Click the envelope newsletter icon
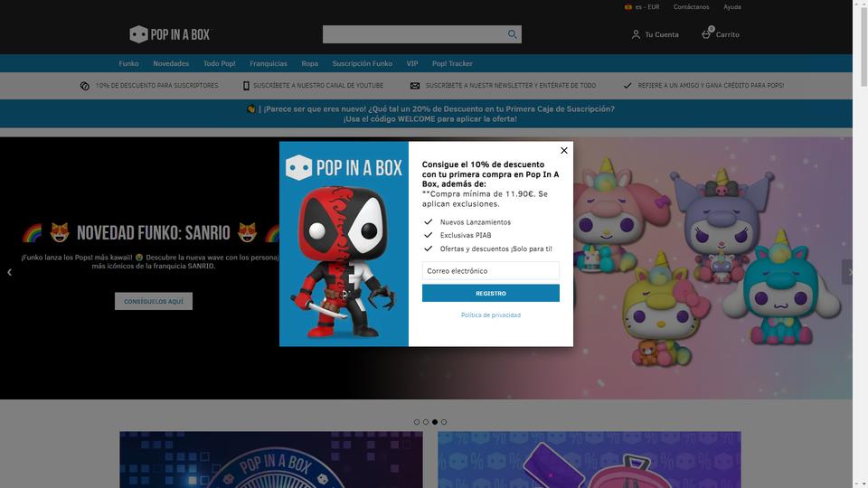 pyautogui.click(x=415, y=86)
